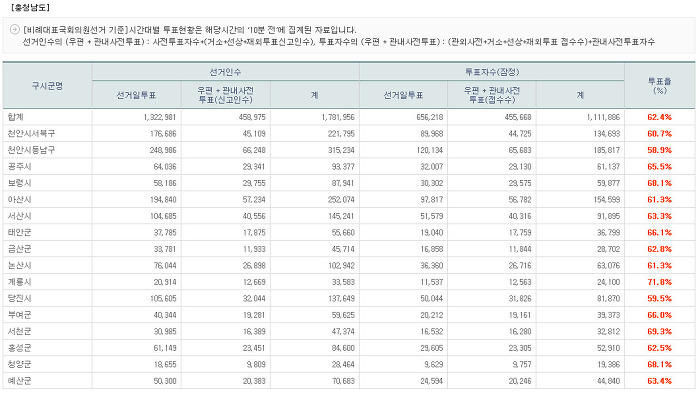The image size is (700, 395).
Task: Click the 66.1% turnout for 태안군
Action: pyautogui.click(x=659, y=233)
